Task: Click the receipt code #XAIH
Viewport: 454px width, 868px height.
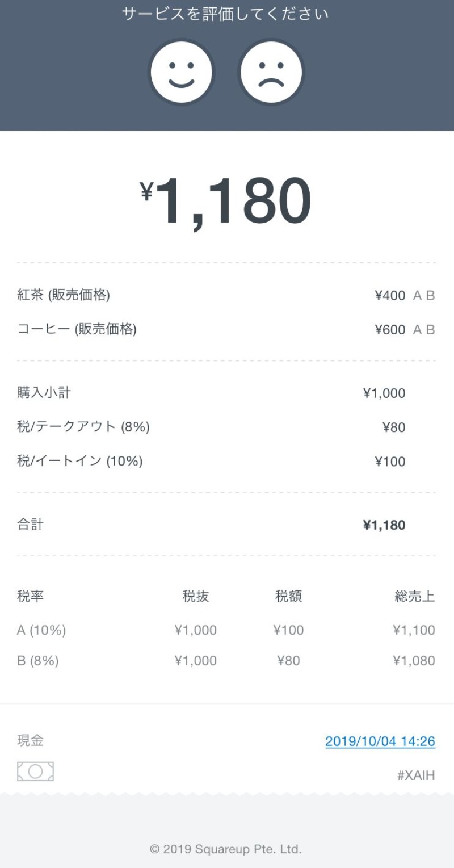Action: pyautogui.click(x=416, y=775)
